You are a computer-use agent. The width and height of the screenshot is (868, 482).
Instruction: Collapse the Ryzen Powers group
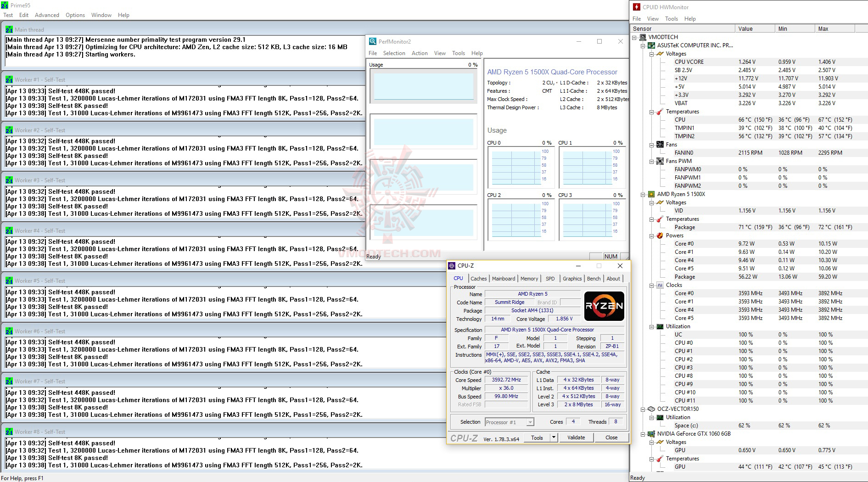[652, 236]
